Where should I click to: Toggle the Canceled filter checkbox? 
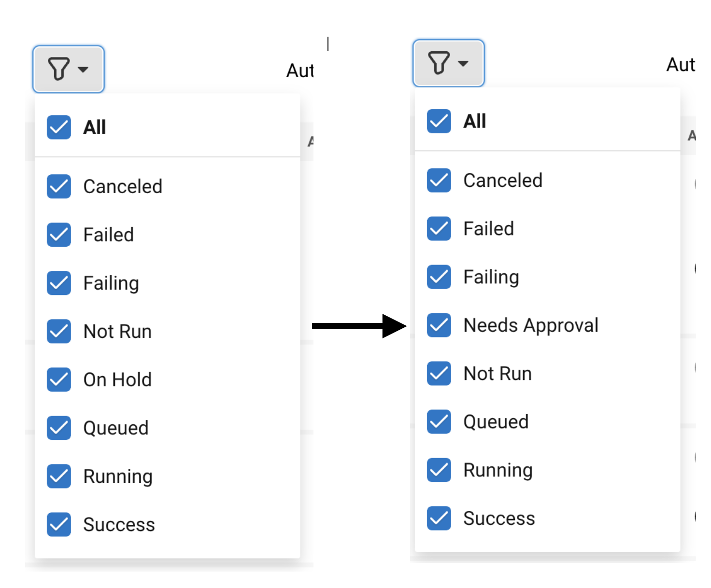(x=58, y=186)
